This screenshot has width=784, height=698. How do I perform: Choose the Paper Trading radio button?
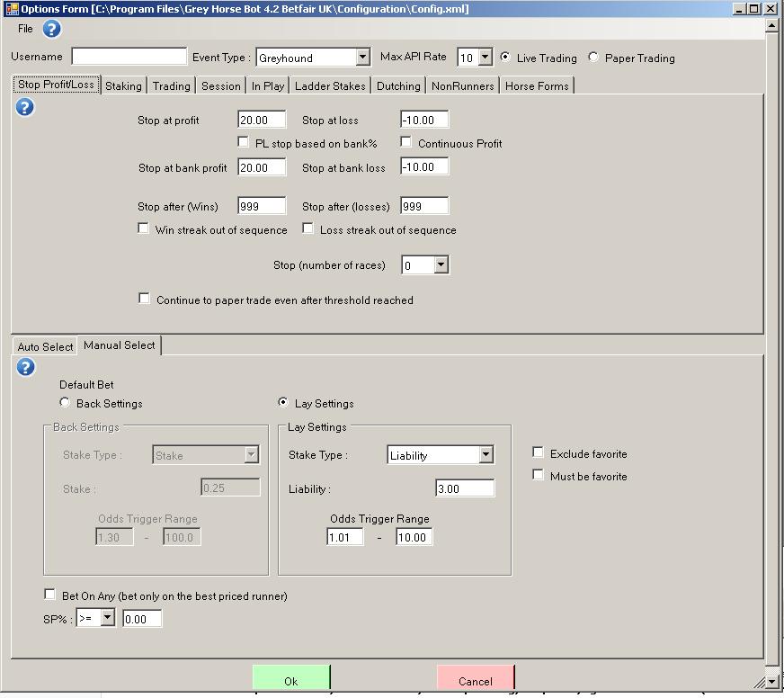coord(593,57)
